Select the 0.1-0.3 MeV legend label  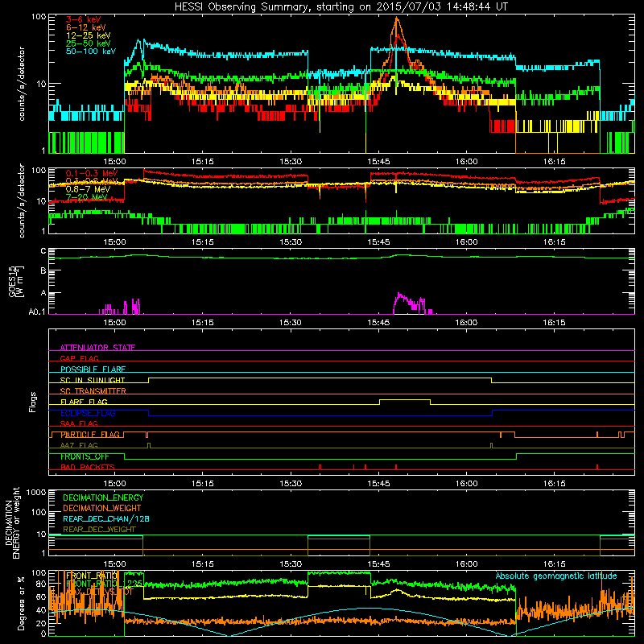[x=92, y=173]
